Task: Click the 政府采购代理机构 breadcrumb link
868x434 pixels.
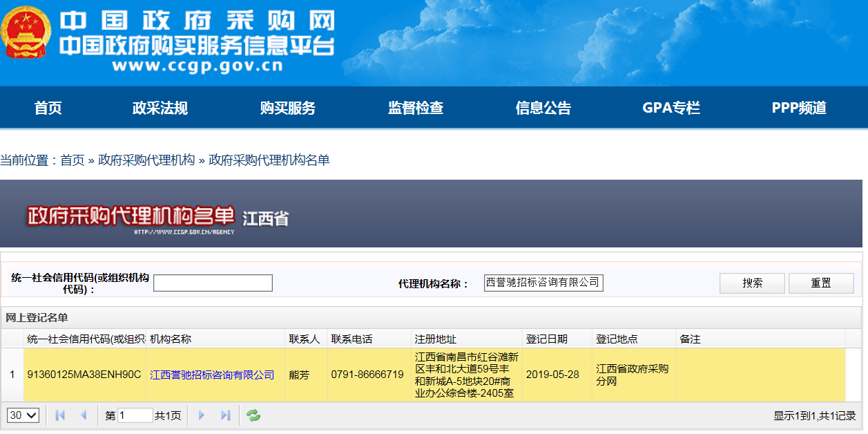Action: tap(146, 160)
